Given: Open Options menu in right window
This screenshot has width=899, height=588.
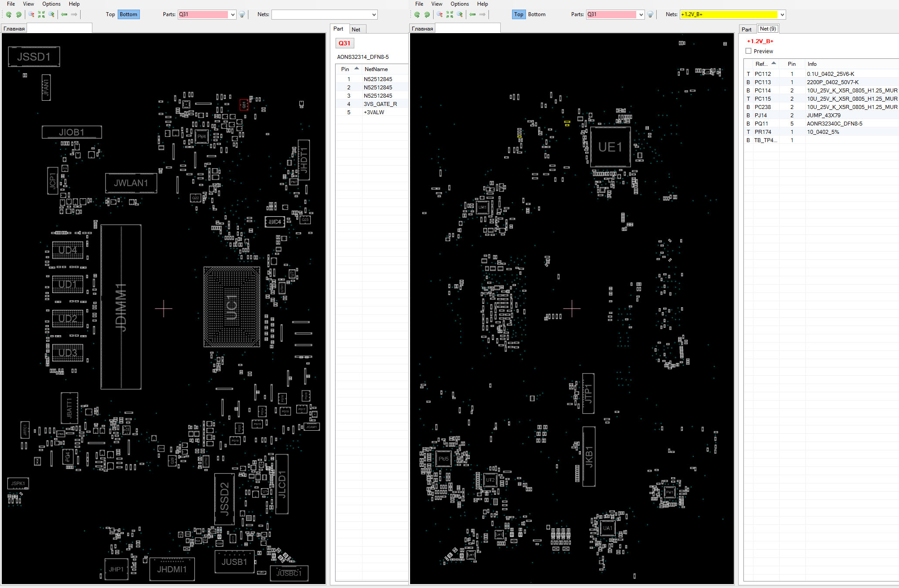Looking at the screenshot, I should click(x=459, y=4).
